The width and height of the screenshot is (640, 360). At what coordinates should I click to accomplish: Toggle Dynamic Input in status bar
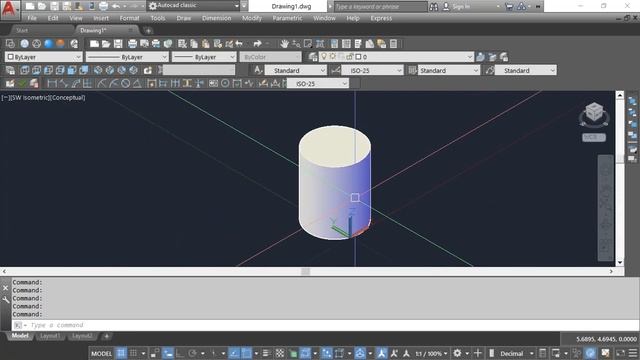(168, 353)
